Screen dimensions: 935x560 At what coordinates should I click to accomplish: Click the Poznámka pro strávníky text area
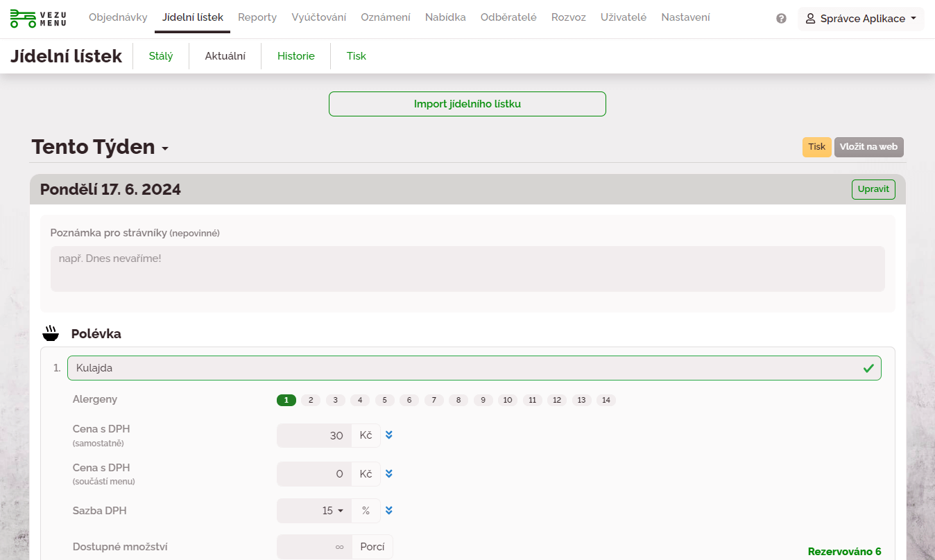tap(467, 268)
